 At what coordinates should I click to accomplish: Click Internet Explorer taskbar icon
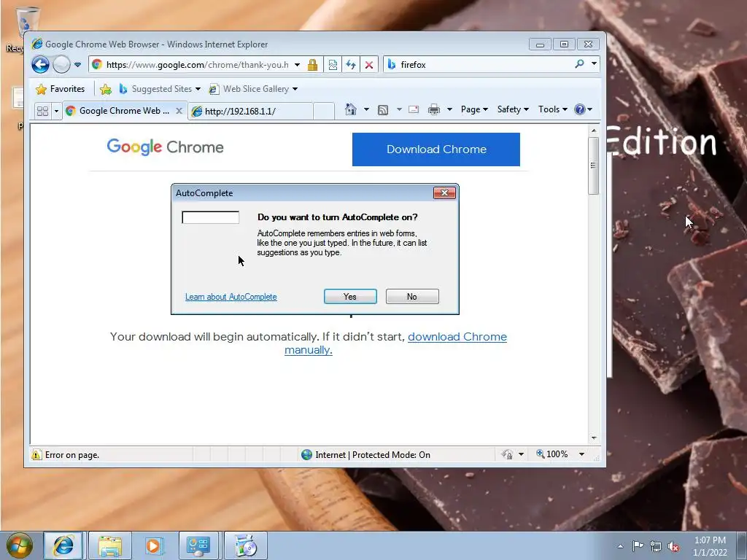pos(63,545)
